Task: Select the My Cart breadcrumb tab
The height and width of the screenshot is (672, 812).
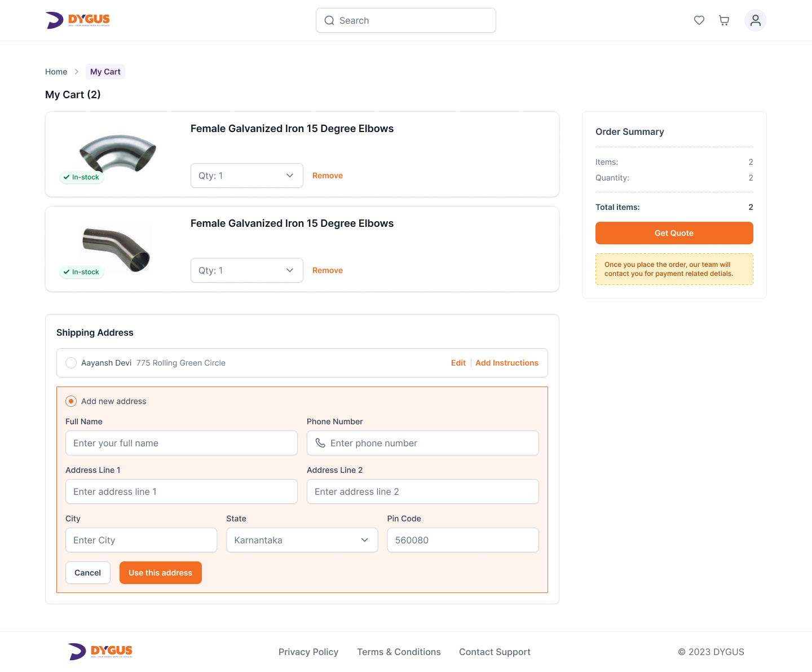Action: point(105,72)
